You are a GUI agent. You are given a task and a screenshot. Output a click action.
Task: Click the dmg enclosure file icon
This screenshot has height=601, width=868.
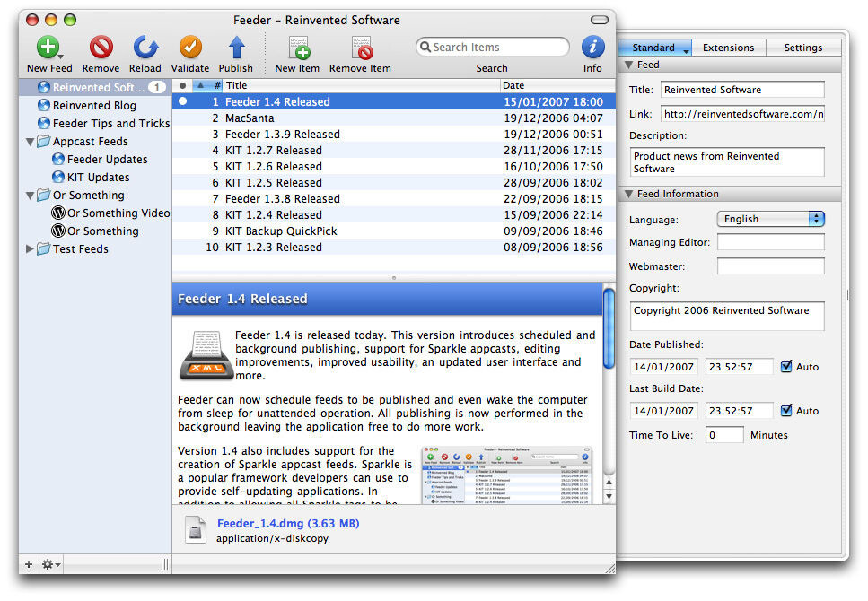tap(196, 529)
